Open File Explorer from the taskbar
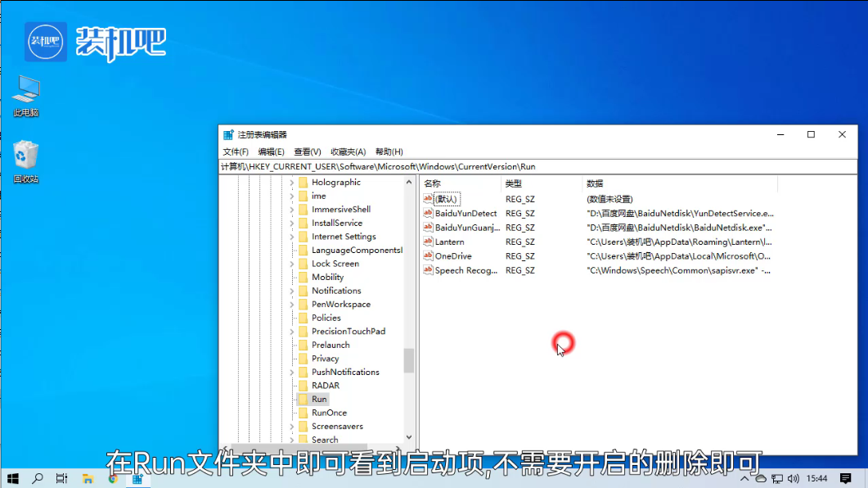This screenshot has height=488, width=868. (x=87, y=478)
